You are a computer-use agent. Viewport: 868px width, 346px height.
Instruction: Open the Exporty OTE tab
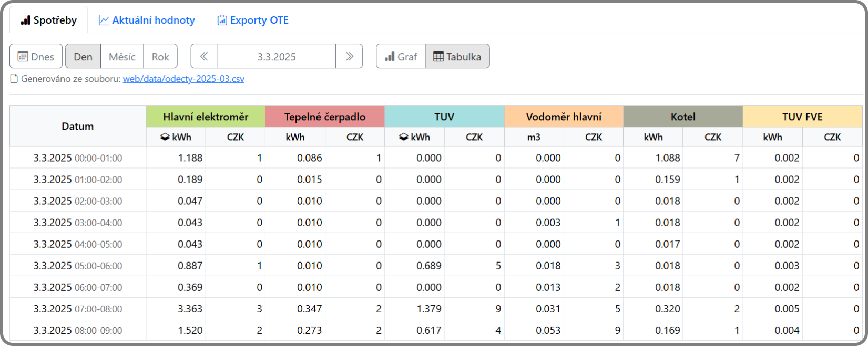(253, 20)
